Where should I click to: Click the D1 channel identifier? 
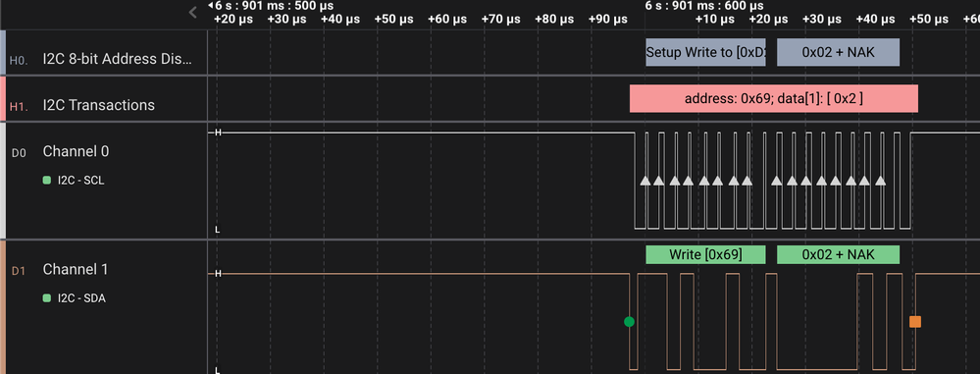(19, 271)
